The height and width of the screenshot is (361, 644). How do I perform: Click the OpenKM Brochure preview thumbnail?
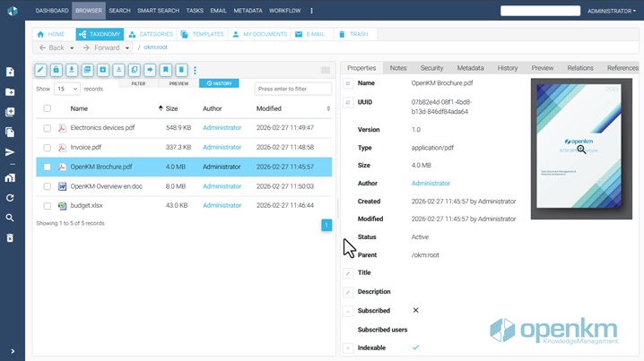[x=580, y=149]
